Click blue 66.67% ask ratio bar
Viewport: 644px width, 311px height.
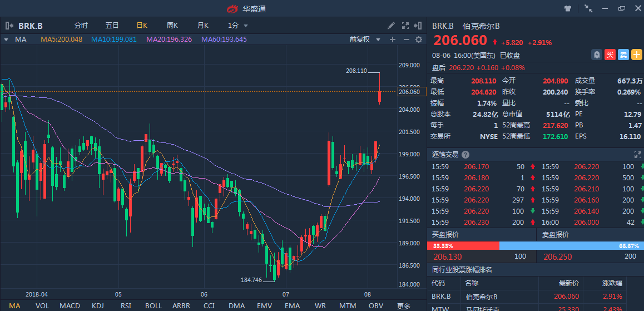click(x=571, y=246)
